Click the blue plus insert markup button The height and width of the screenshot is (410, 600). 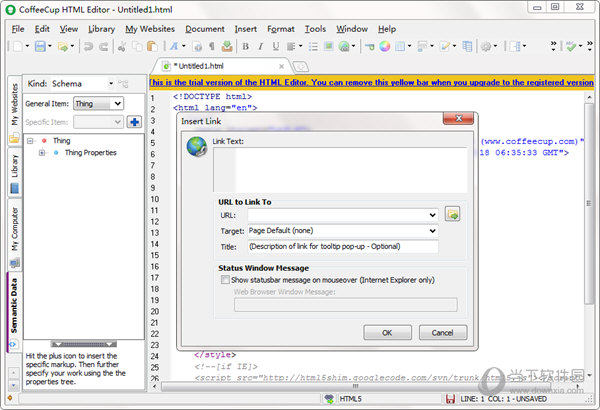click(x=134, y=122)
